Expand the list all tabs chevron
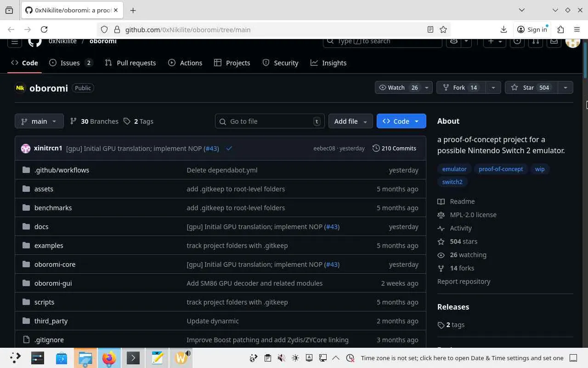The width and height of the screenshot is (588, 368). click(x=522, y=10)
